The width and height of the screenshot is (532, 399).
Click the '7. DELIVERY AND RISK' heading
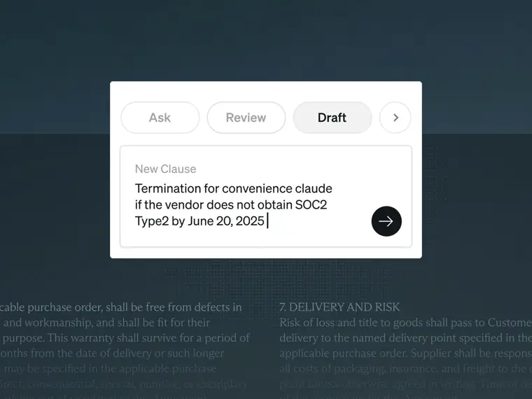pyautogui.click(x=339, y=307)
